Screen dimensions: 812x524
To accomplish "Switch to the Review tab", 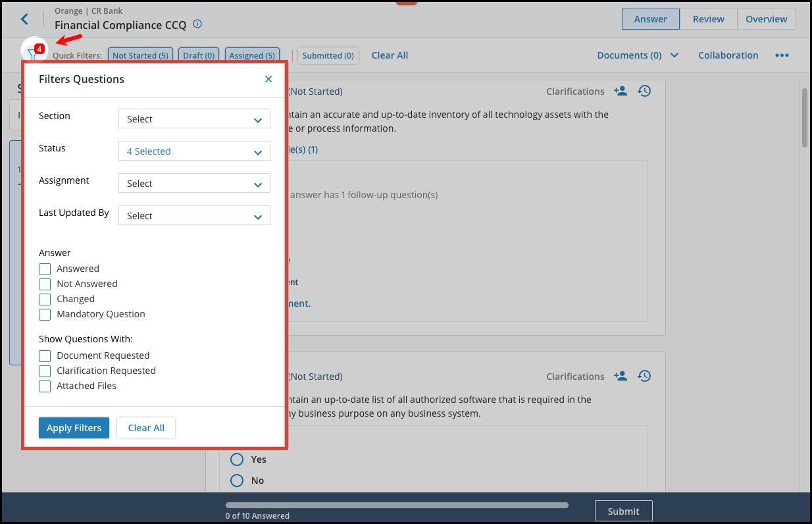I will click(x=708, y=19).
